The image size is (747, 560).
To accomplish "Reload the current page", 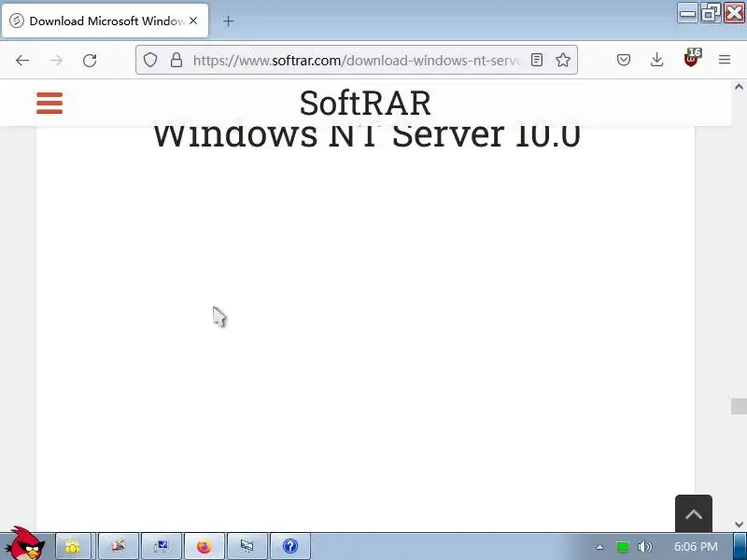I will coord(90,60).
